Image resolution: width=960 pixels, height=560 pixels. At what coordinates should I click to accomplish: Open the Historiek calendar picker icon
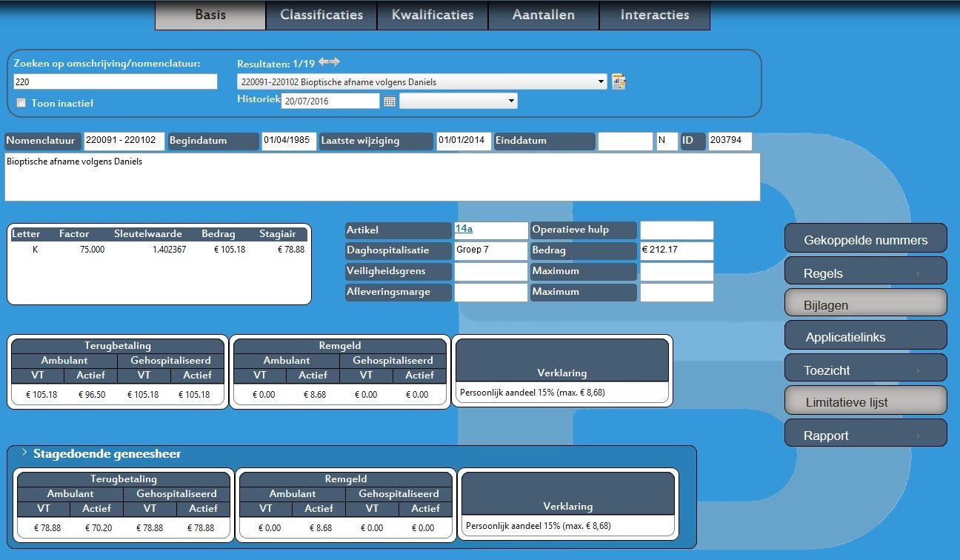pyautogui.click(x=390, y=101)
